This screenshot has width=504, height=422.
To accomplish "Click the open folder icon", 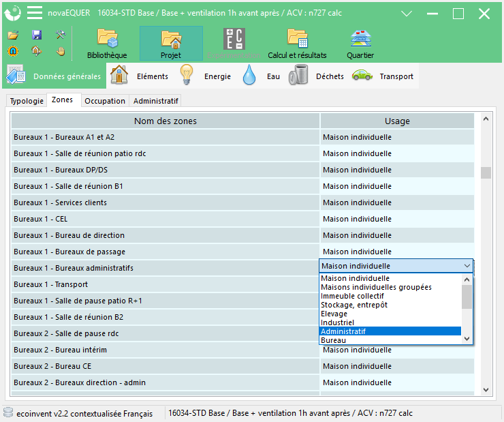I will (13, 35).
